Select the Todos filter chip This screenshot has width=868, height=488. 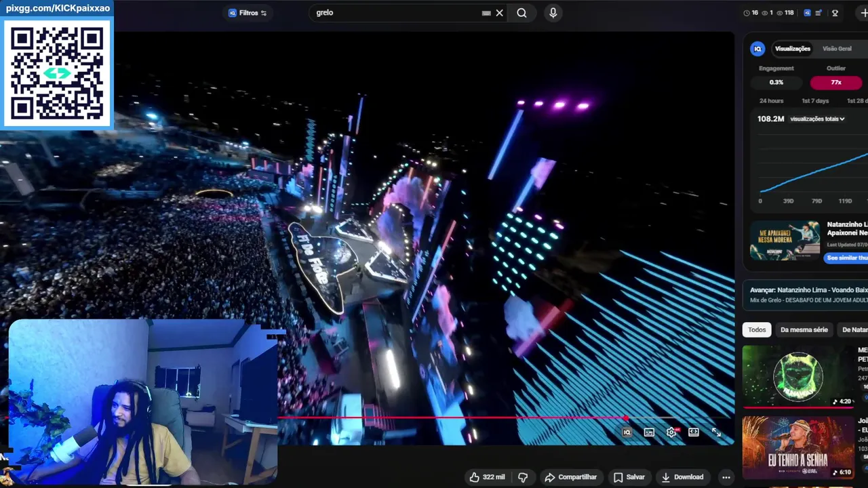point(757,330)
